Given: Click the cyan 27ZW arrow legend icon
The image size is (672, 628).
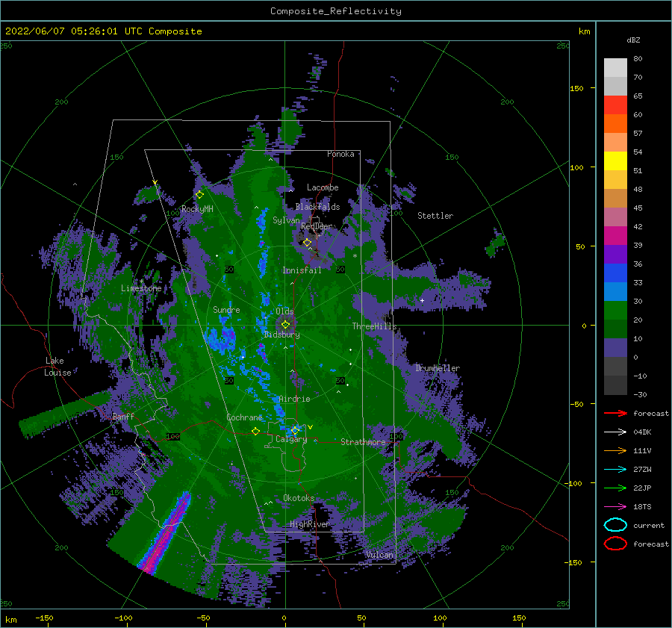Looking at the screenshot, I should (x=615, y=470).
